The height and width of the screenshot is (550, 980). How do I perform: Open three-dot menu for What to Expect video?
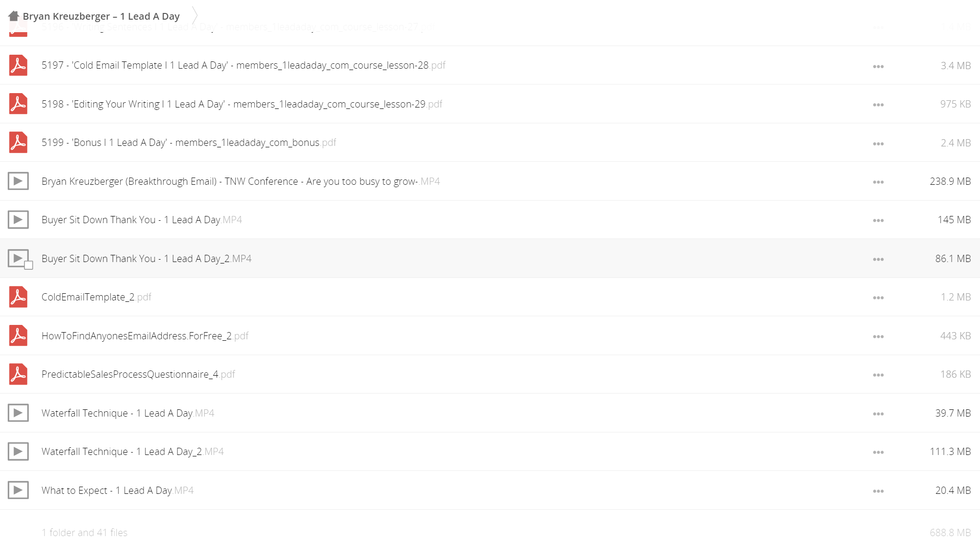click(x=878, y=491)
